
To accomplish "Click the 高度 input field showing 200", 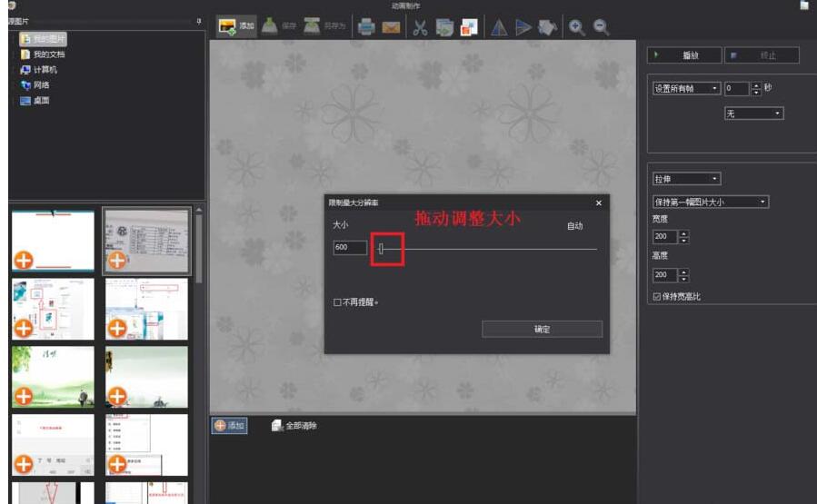I will pyautogui.click(x=665, y=274).
